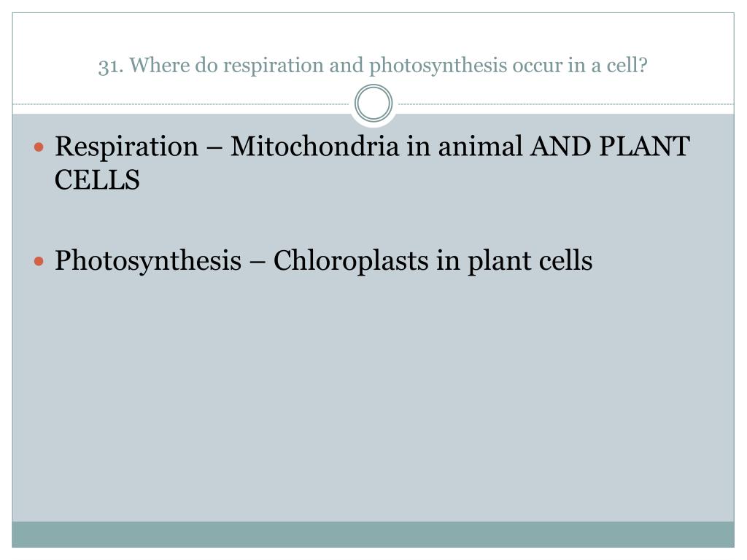Click 'cell?' at the end of the title
747x560 pixels.
(x=627, y=65)
